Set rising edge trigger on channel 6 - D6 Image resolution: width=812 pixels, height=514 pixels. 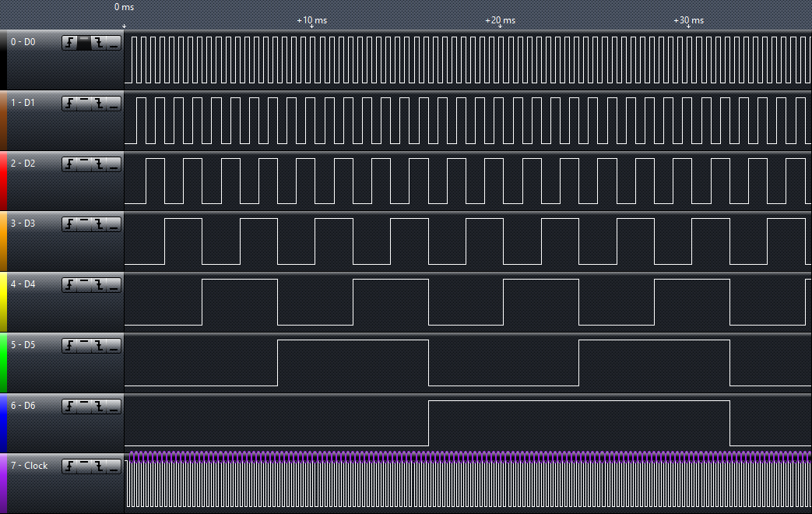point(69,407)
